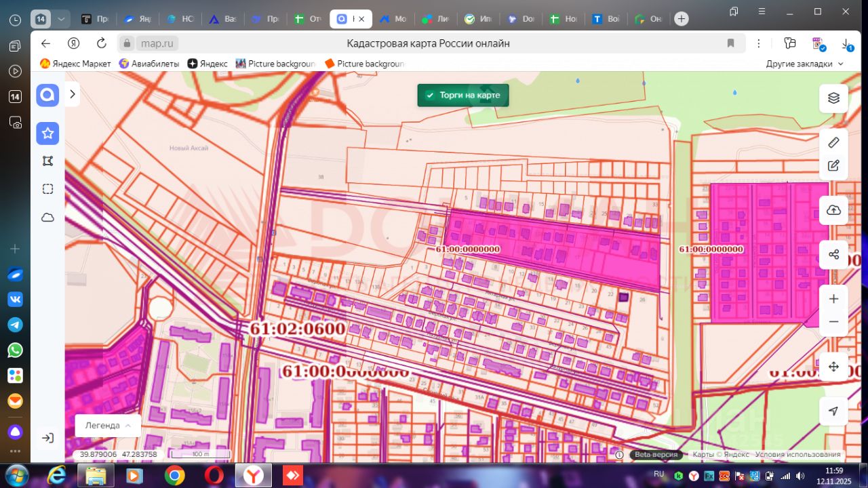Image resolution: width=868 pixels, height=488 pixels.
Task: Toggle the dashed rectangle selection tool
Action: pyautogui.click(x=47, y=189)
